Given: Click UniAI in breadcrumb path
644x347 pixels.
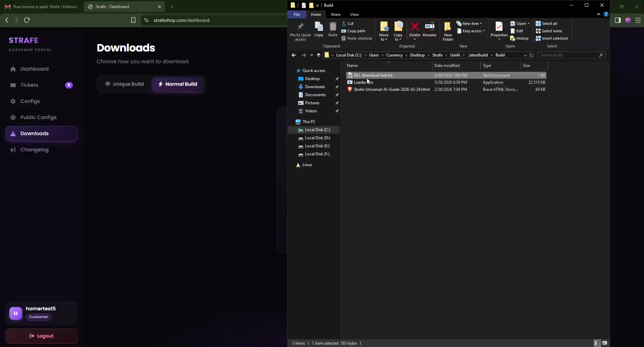Looking at the screenshot, I should click(x=455, y=55).
